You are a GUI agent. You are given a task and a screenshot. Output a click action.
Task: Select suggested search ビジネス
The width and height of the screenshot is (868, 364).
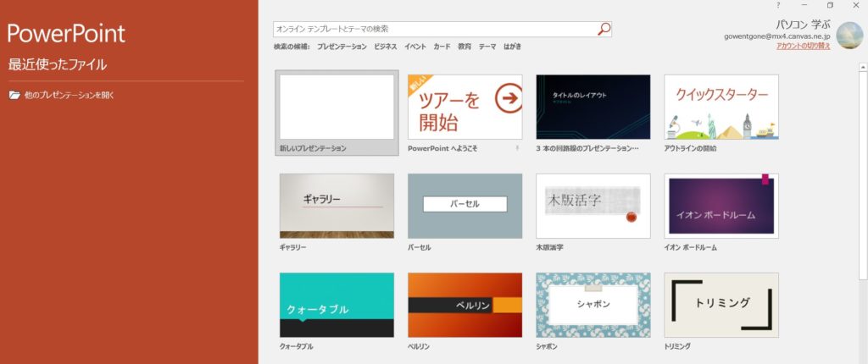386,47
